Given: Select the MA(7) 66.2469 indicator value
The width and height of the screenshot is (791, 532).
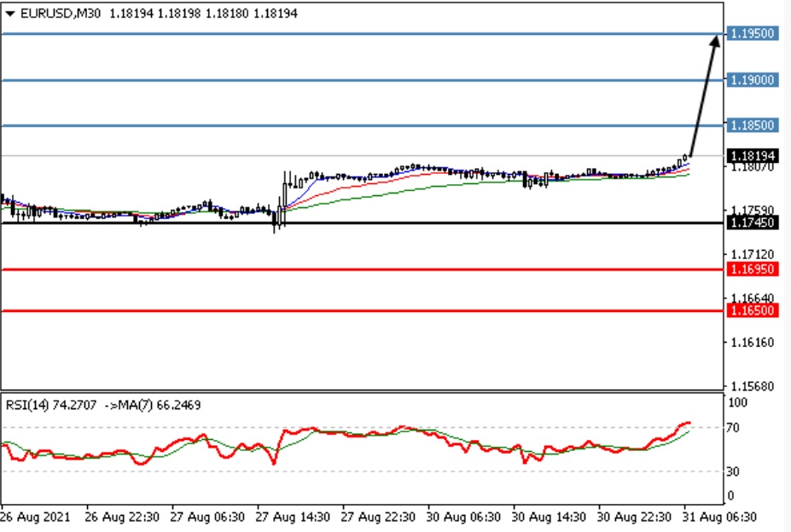Looking at the screenshot, I should click(159, 405).
